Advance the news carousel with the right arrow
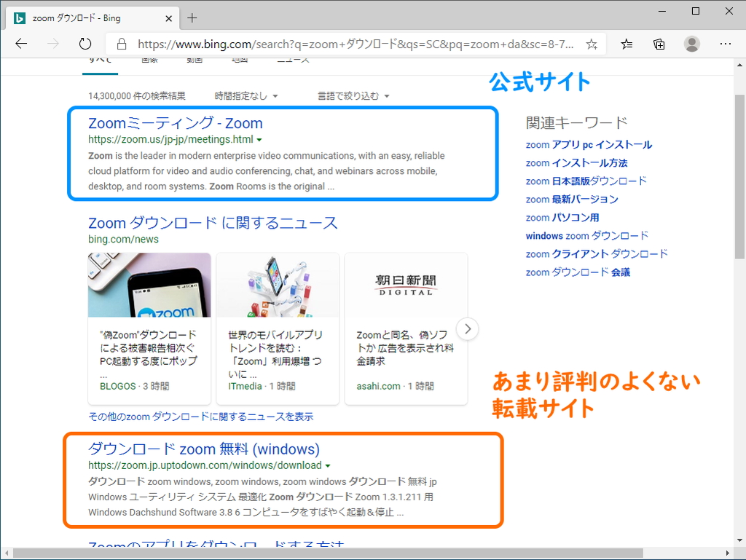The width and height of the screenshot is (746, 560). click(x=467, y=328)
